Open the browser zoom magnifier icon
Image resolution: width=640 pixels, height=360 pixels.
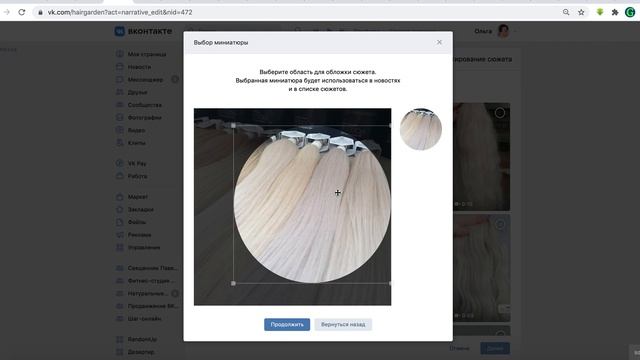566,12
